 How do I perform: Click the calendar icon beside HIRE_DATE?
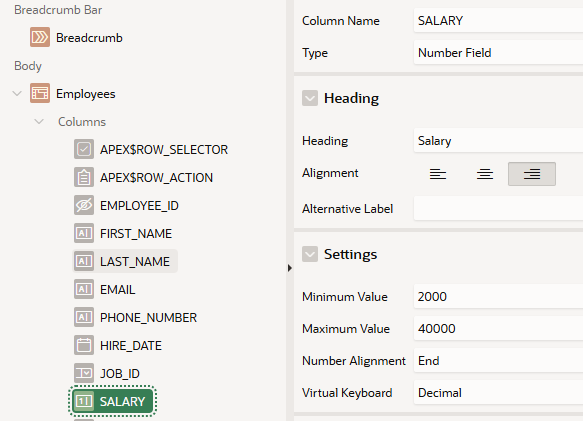[x=84, y=345]
